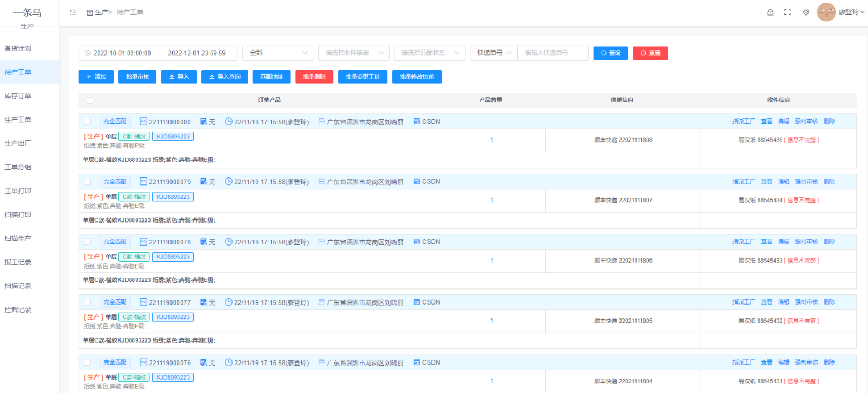Screen dimensions: 868x393
Task: Click the CSDN source icon in order 221119000076
Action: (416, 362)
